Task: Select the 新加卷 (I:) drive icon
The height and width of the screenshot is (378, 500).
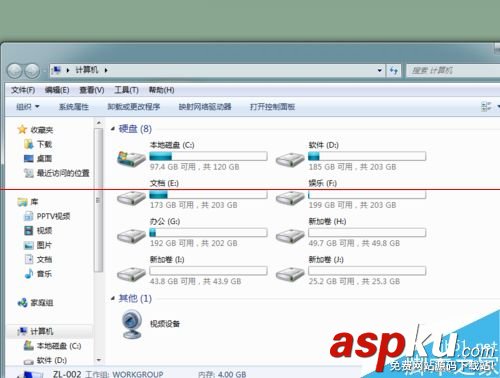Action: point(131,274)
